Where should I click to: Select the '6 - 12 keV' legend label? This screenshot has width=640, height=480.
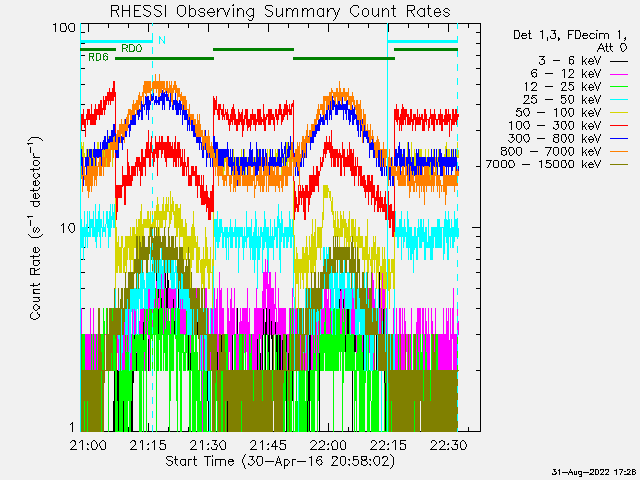[566, 74]
